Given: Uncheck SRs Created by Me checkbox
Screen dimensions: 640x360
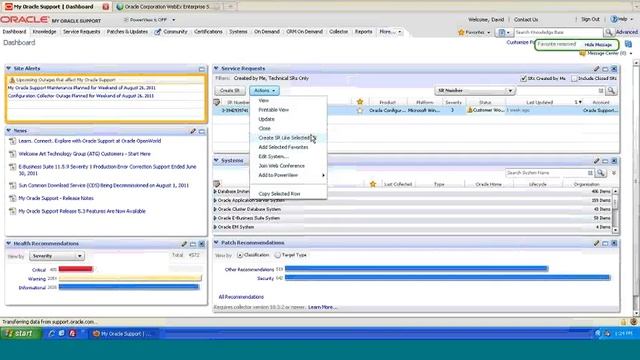Looking at the screenshot, I should point(523,78).
